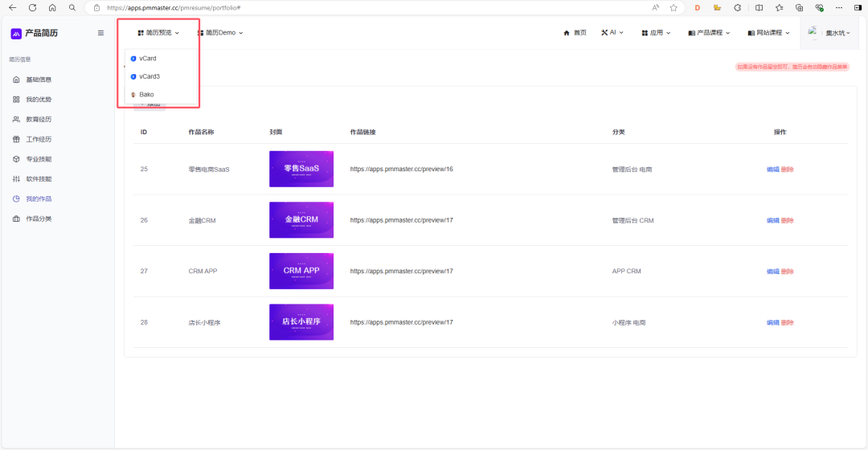This screenshot has height=450, width=868.
Task: Click 删除 for the 店长小程序 row
Action: (787, 323)
